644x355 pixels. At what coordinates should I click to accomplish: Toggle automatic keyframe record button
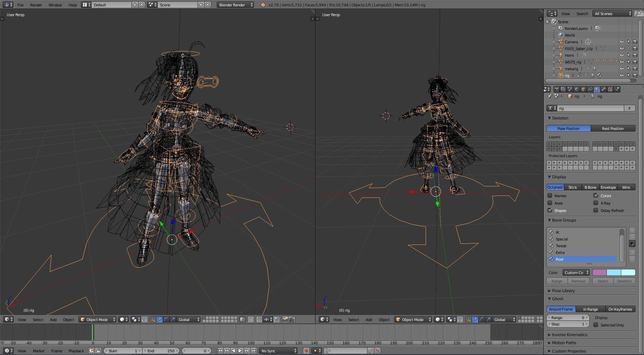[306, 351]
